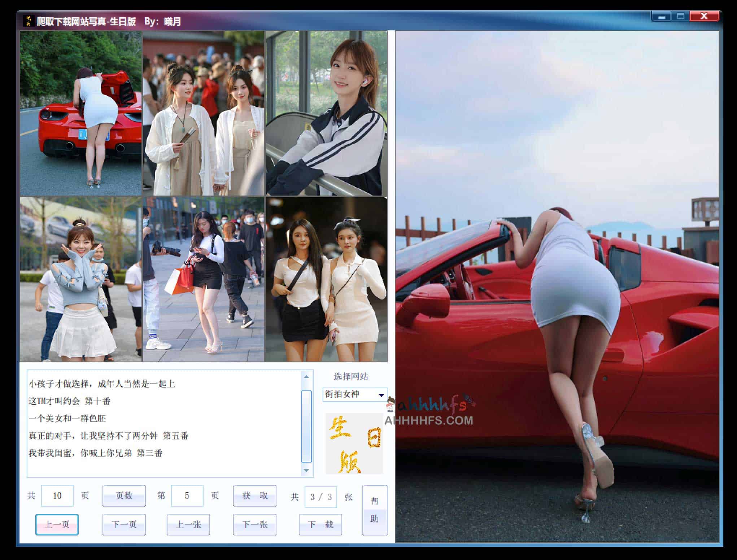This screenshot has height=560, width=737.
Task: Select the 这TM才叫约会 第十番 list entry
Action: pyautogui.click(x=70, y=401)
